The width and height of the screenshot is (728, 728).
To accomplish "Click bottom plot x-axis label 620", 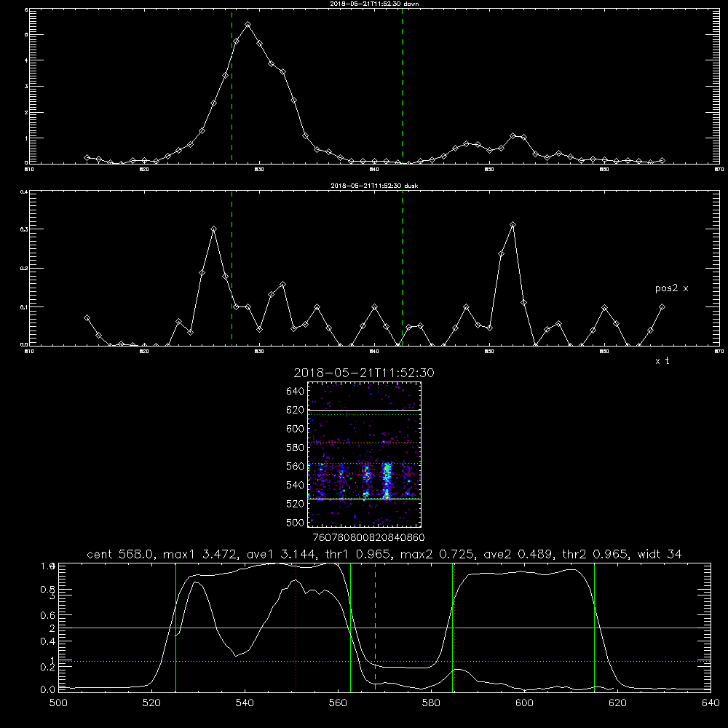I will click(617, 703).
